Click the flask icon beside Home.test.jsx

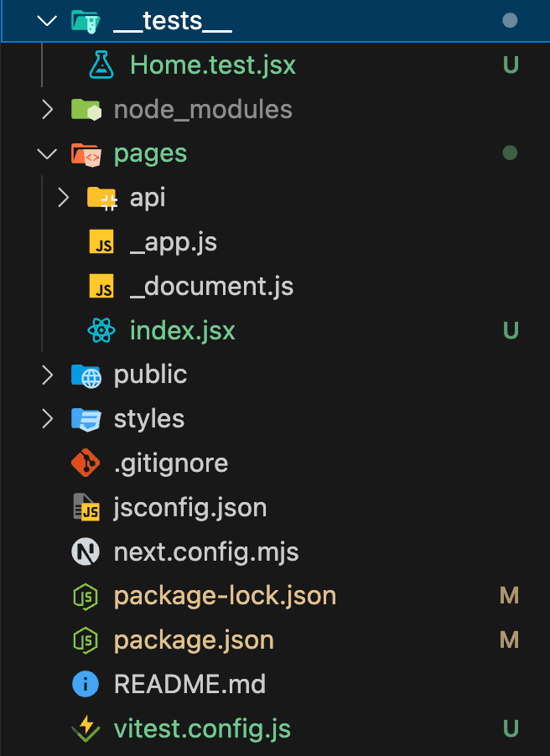pos(101,65)
